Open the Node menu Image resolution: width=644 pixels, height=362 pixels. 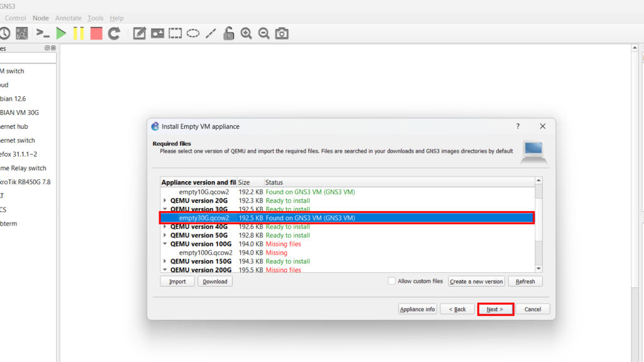pyautogui.click(x=40, y=18)
